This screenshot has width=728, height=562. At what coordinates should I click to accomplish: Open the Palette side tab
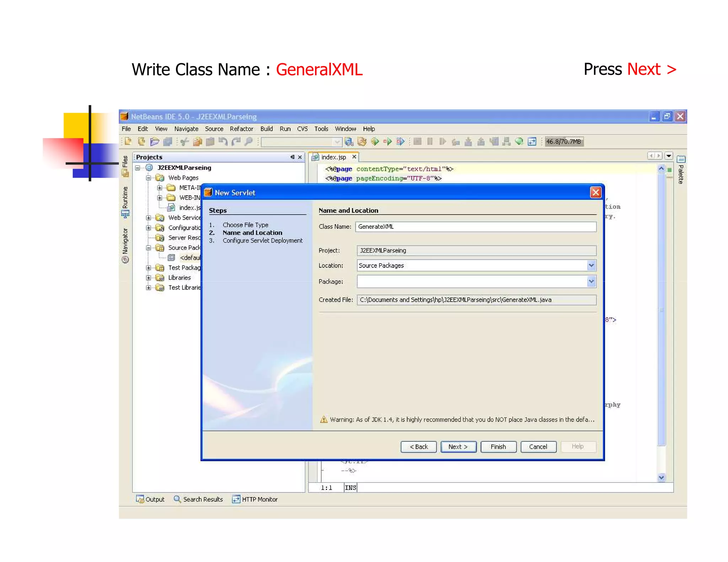point(681,170)
